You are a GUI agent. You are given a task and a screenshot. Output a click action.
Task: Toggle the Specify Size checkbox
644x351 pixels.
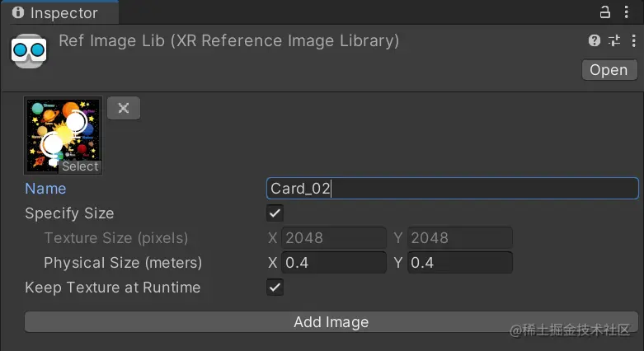point(275,213)
